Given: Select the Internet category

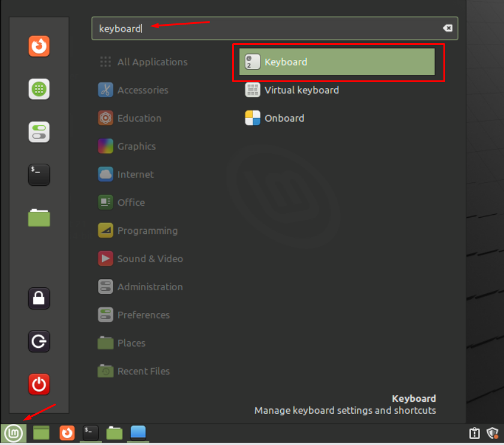Looking at the screenshot, I should point(127,175).
